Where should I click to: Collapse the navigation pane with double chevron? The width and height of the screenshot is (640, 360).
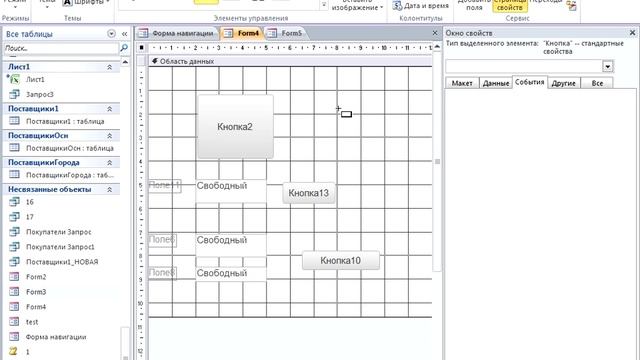[x=124, y=34]
